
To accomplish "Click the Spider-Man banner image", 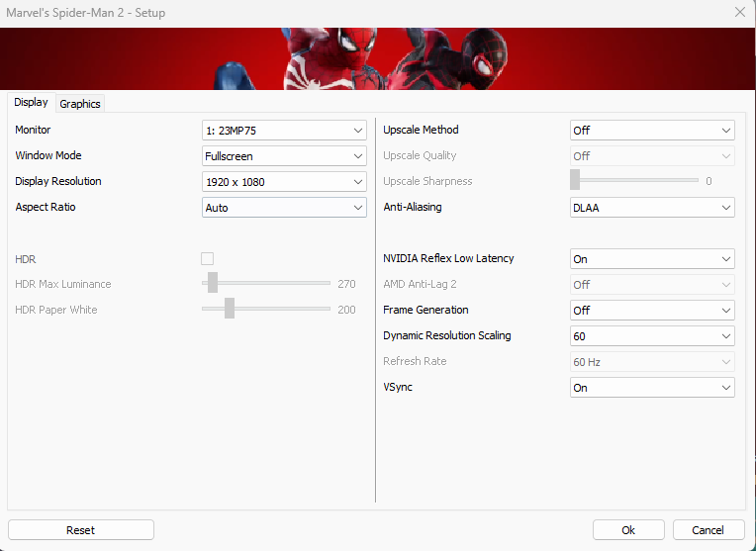I will point(378,58).
